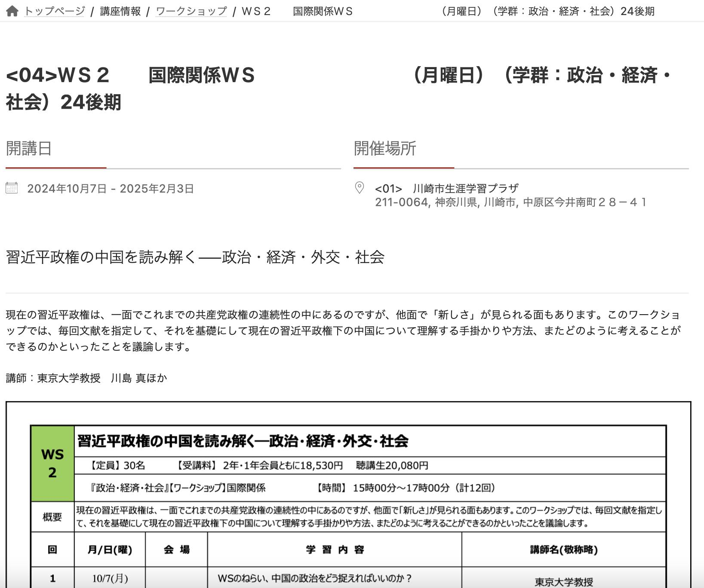704x588 pixels.
Task: Click 【定員】30名 in the table
Action: pos(116,465)
